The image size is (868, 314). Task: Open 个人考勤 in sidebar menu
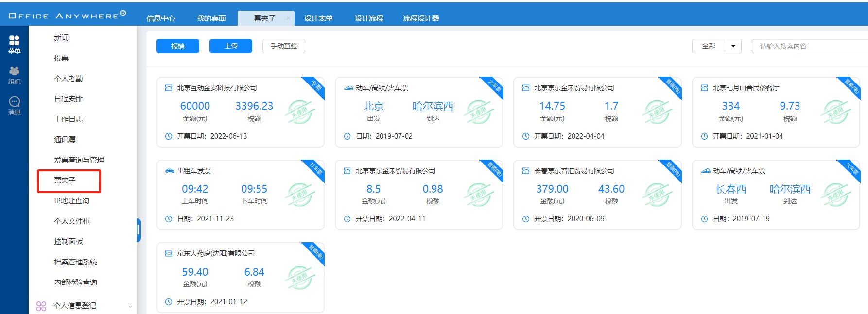(69, 78)
